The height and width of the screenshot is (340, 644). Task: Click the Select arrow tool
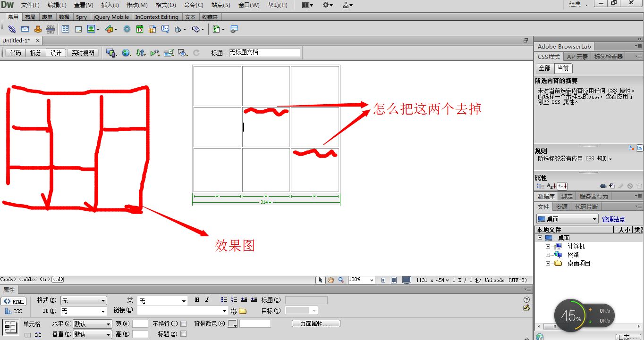pos(321,280)
